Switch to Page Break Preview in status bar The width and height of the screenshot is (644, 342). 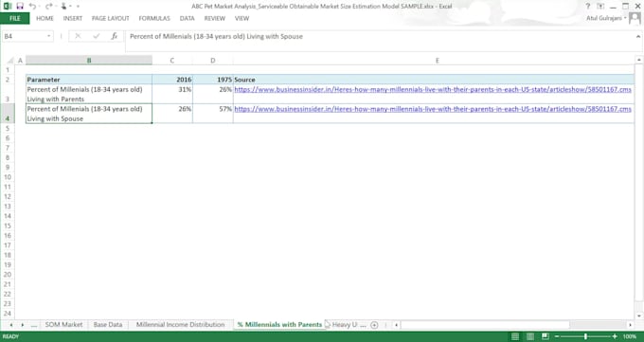click(546, 336)
